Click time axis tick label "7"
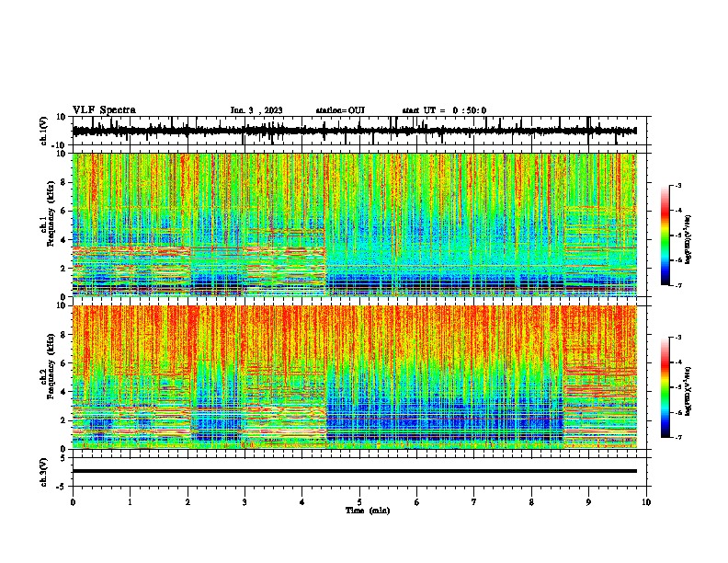The image size is (728, 563). [474, 502]
